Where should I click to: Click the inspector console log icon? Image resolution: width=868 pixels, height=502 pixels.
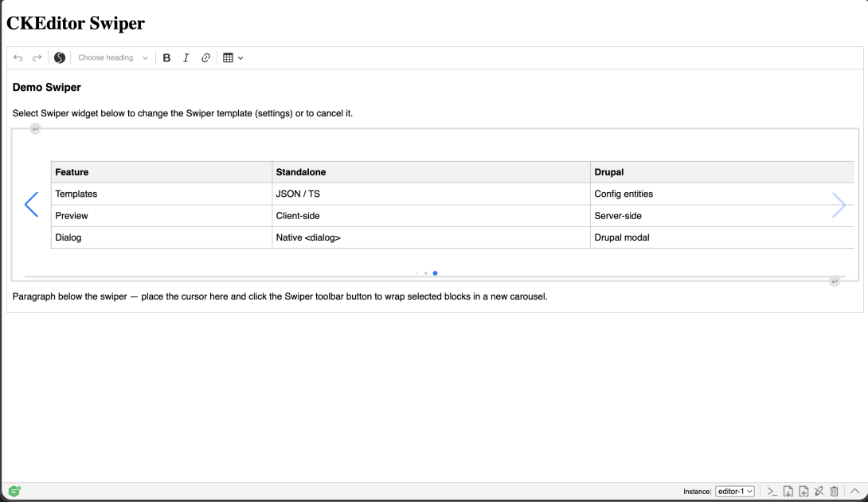point(772,492)
